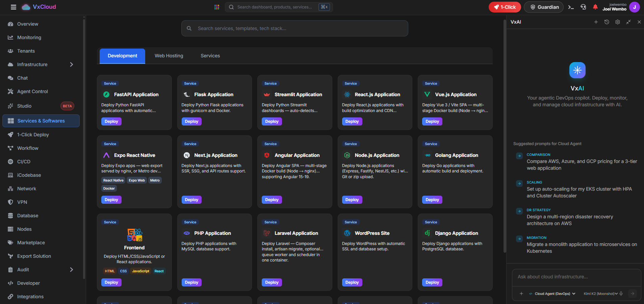The image size is (644, 304).
Task: Close the VxAI panel
Action: (x=639, y=22)
